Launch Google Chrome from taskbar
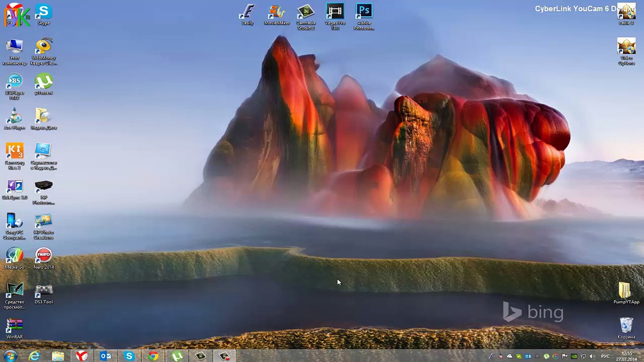Viewport: 644px width, 362px height. point(153,356)
